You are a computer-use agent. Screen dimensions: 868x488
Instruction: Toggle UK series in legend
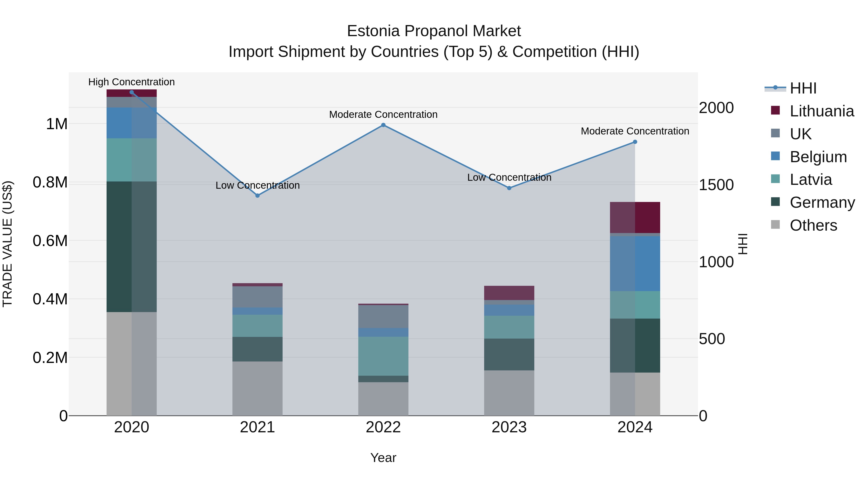click(x=791, y=134)
